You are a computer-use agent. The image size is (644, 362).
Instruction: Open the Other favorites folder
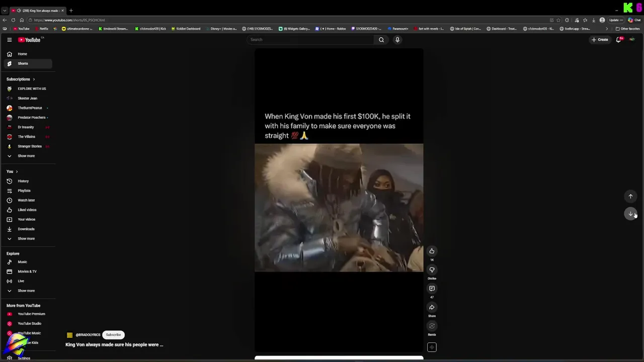pyautogui.click(x=628, y=29)
